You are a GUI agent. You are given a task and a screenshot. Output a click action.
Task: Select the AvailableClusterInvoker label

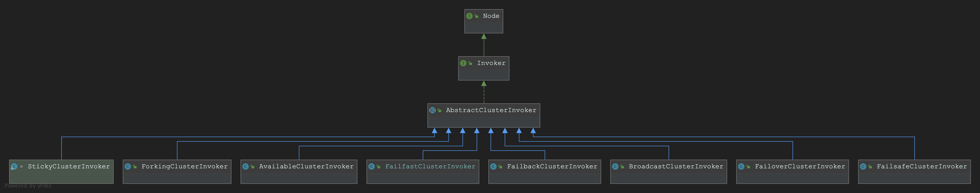pos(306,167)
